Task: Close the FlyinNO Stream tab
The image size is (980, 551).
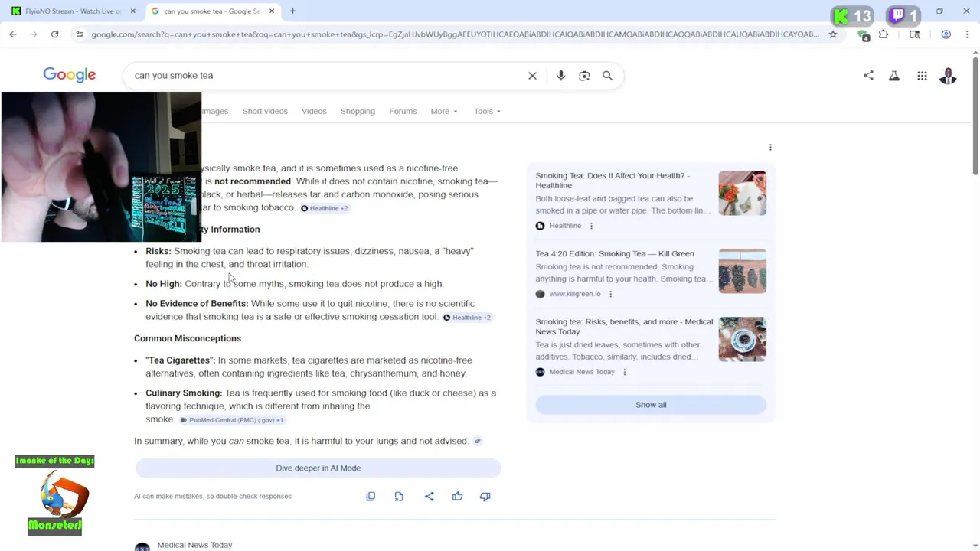Action: [132, 11]
